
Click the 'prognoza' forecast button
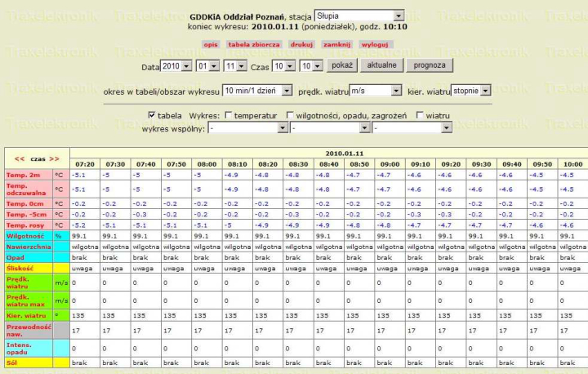pyautogui.click(x=430, y=65)
